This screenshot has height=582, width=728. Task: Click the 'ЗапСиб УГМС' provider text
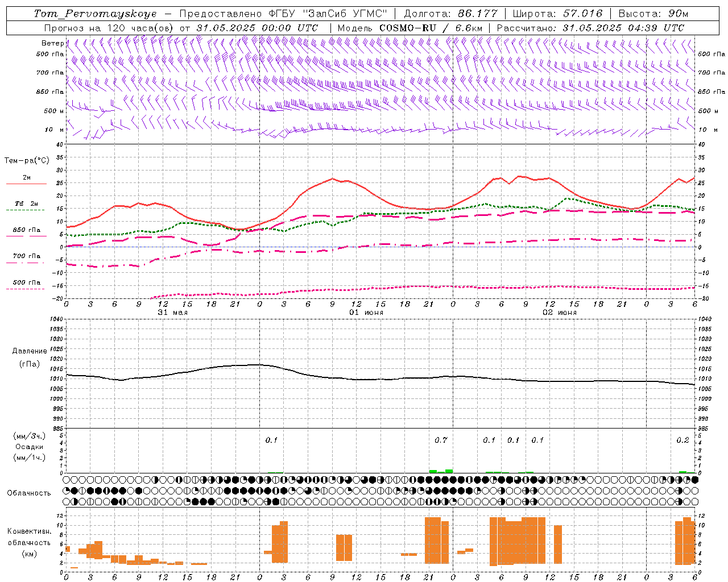(x=346, y=14)
